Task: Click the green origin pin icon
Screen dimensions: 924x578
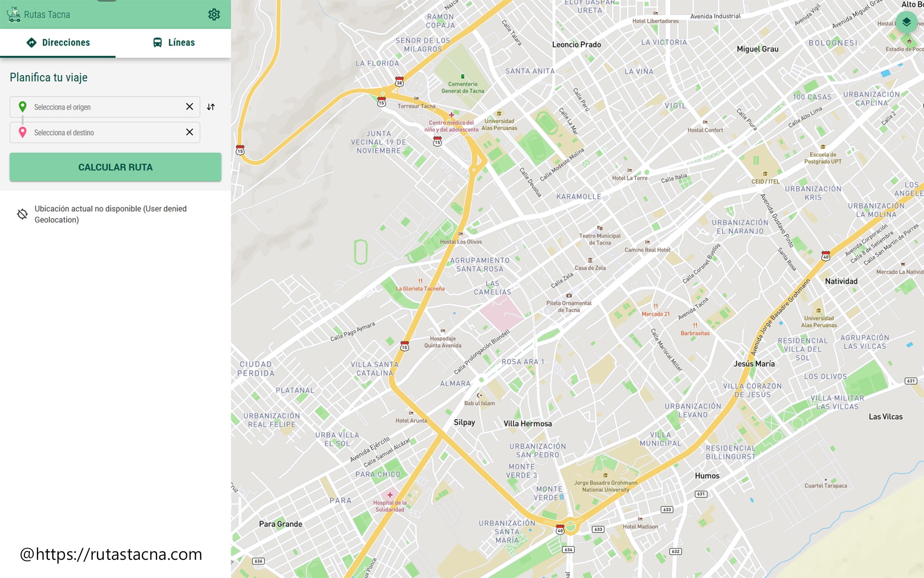Action: click(x=22, y=106)
